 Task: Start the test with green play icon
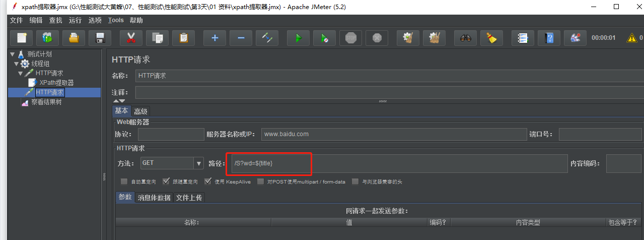(x=298, y=38)
